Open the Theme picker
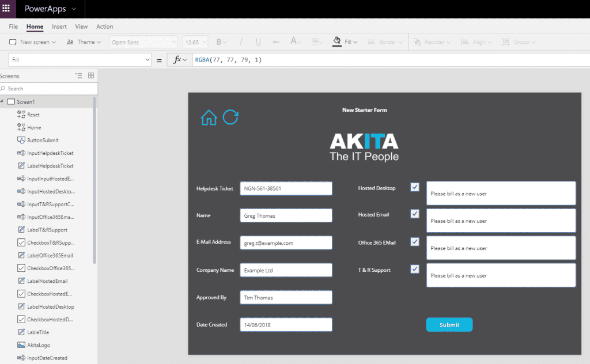The width and height of the screenshot is (590, 364). pos(84,42)
